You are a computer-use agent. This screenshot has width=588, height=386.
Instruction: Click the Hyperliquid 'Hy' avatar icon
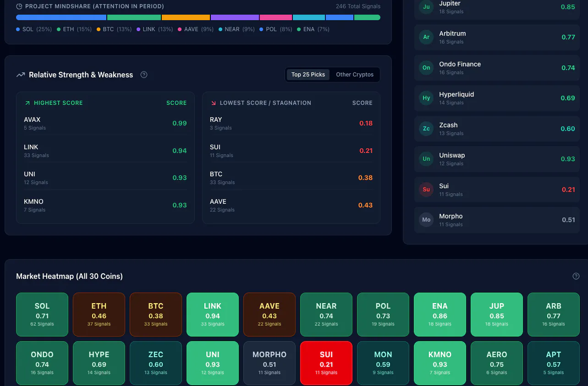coord(426,98)
